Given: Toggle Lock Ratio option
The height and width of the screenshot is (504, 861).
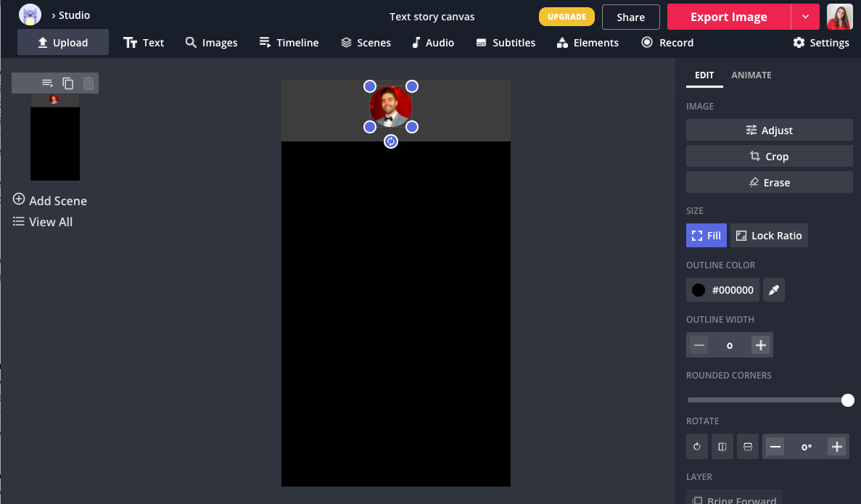Looking at the screenshot, I should tap(769, 236).
